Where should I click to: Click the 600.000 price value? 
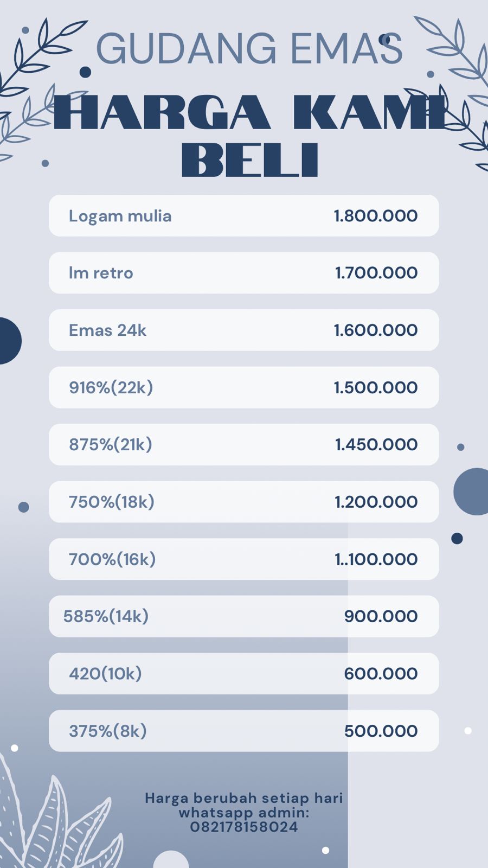(381, 674)
